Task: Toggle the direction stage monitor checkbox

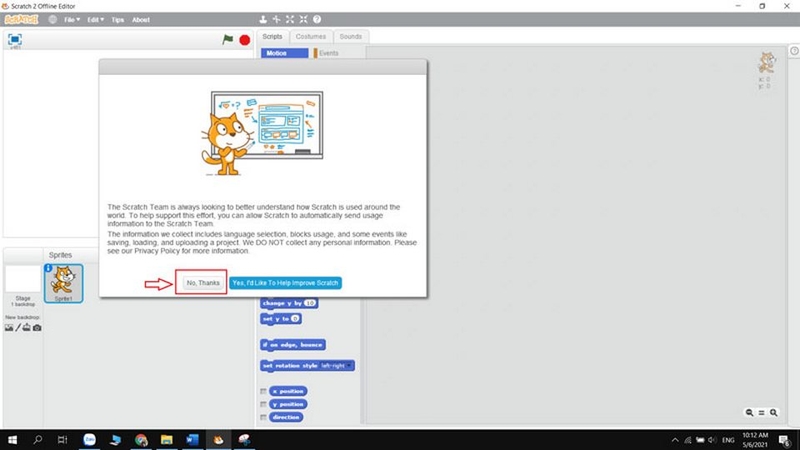Action: click(263, 417)
